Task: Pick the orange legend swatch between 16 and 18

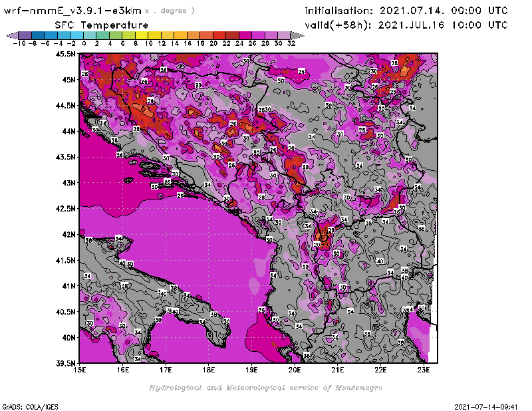Action: tap(193, 35)
